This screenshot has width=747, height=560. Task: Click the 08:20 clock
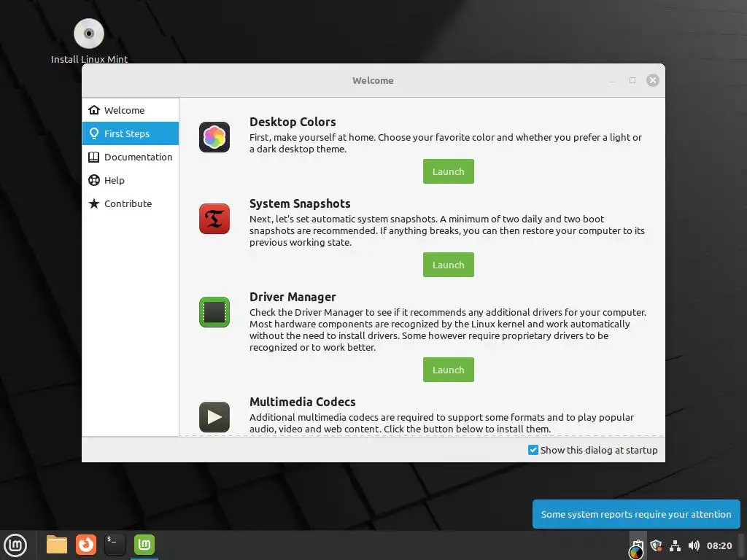(719, 545)
